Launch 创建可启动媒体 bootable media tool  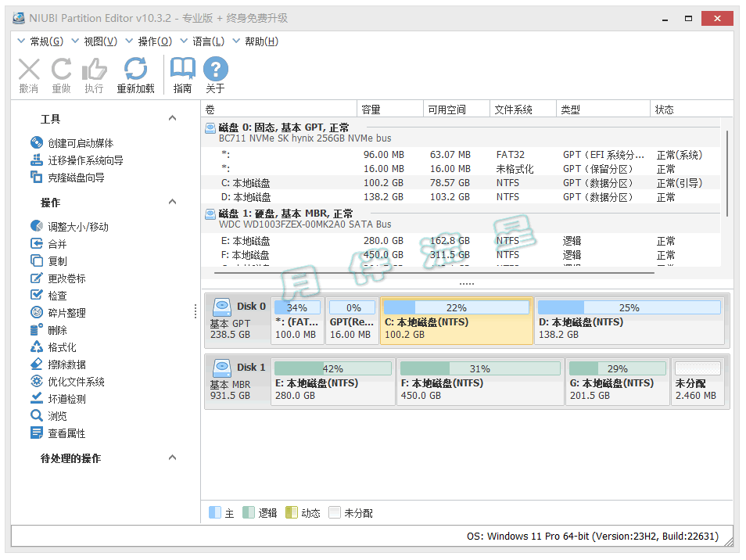click(x=72, y=143)
